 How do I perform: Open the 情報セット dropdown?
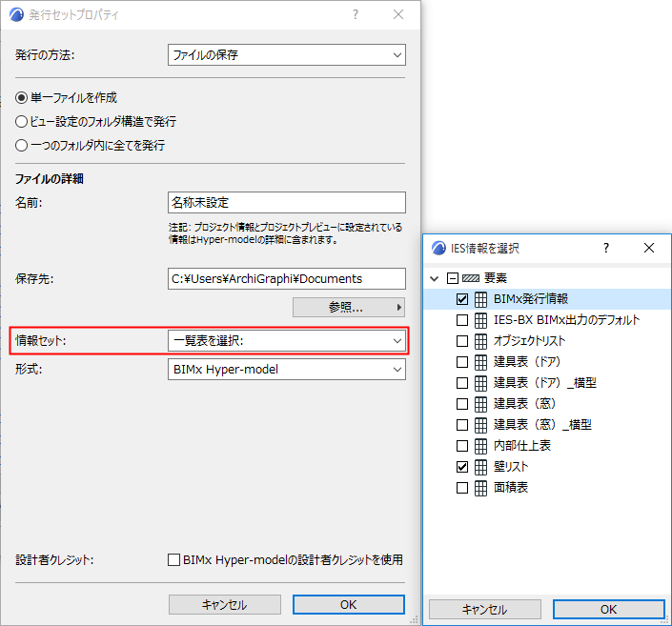pyautogui.click(x=287, y=341)
